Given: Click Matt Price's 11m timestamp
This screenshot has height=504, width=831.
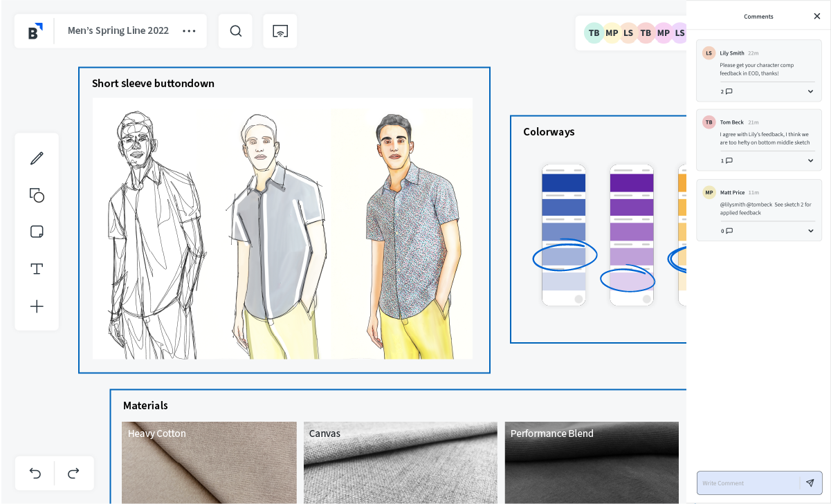Looking at the screenshot, I should click(754, 192).
